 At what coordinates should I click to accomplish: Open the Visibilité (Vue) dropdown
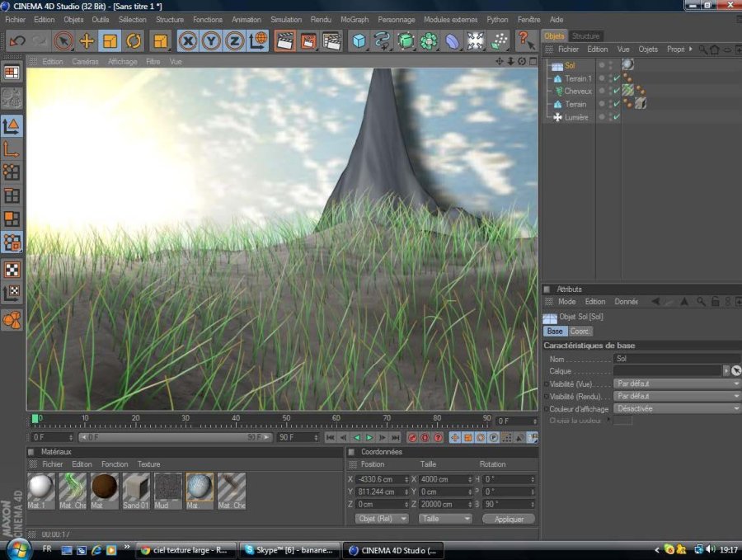(x=678, y=384)
